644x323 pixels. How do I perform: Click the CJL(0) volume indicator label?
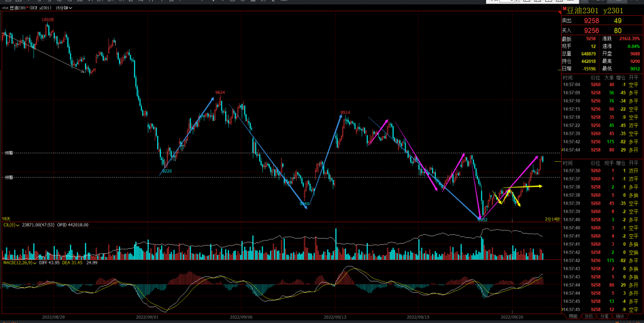(9, 225)
